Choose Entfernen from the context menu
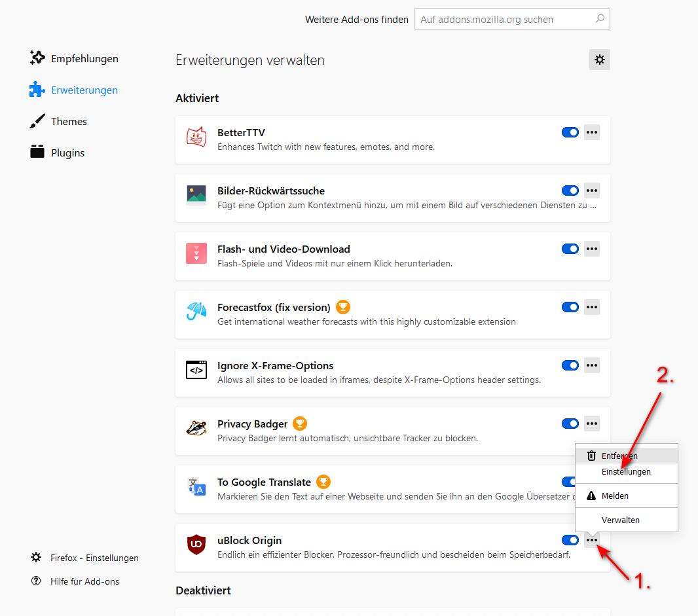Screen dimensions: 698x616 point(627,456)
